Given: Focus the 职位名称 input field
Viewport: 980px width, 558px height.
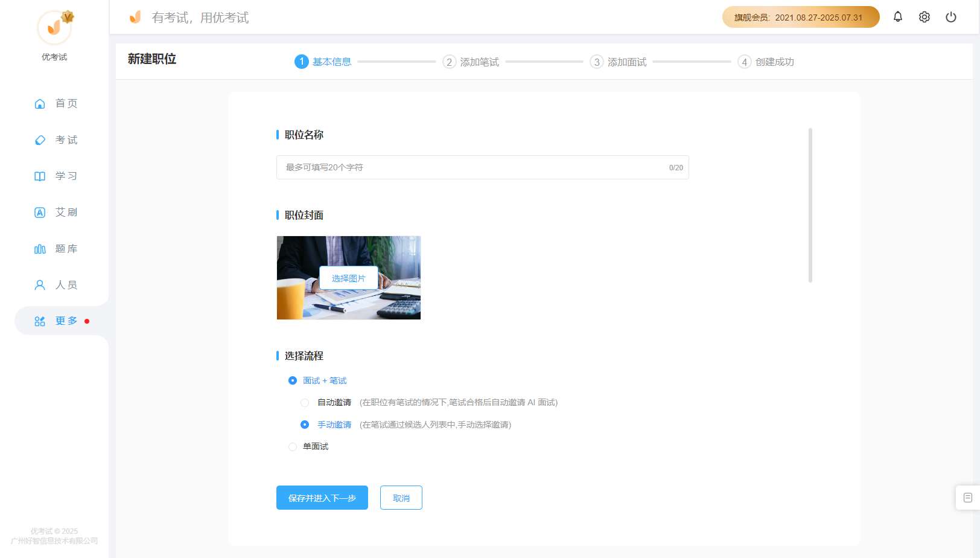Looking at the screenshot, I should tap(483, 167).
